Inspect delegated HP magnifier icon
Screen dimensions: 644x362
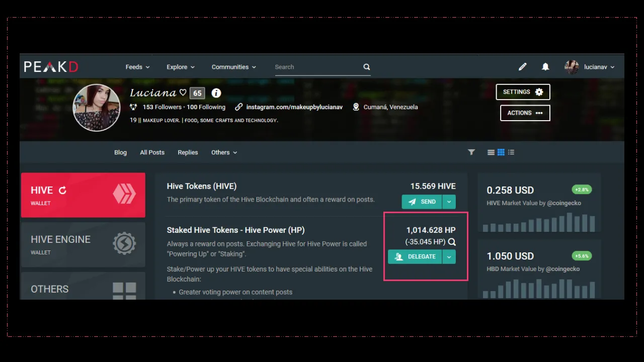(452, 242)
